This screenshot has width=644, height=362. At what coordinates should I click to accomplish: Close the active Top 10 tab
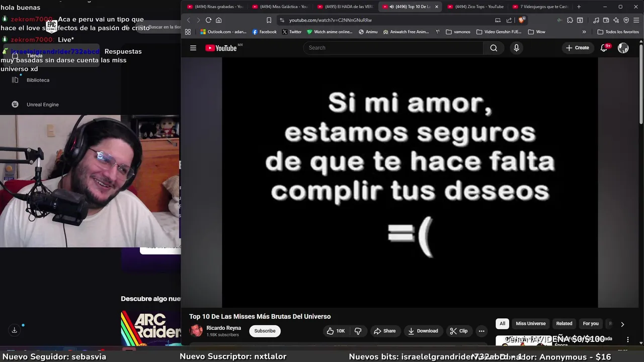[x=436, y=7]
